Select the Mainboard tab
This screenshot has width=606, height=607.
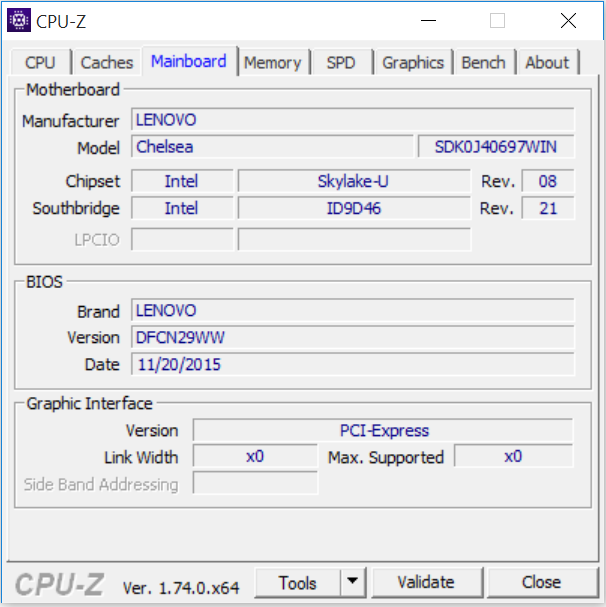click(x=189, y=61)
